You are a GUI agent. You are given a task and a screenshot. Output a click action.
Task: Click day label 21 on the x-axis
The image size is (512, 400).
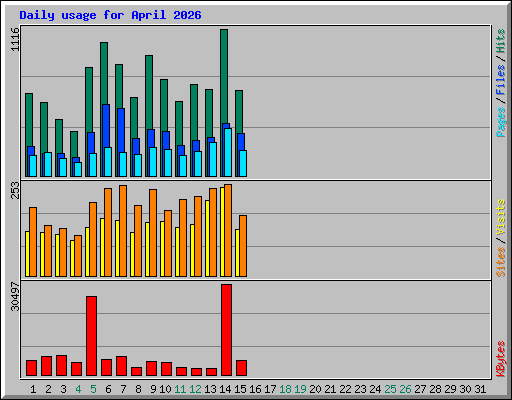click(330, 389)
